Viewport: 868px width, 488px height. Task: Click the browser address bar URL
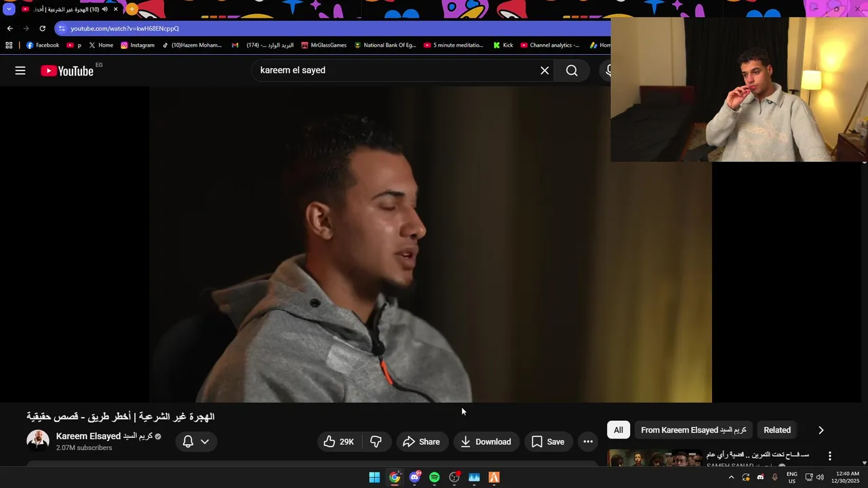click(x=125, y=28)
